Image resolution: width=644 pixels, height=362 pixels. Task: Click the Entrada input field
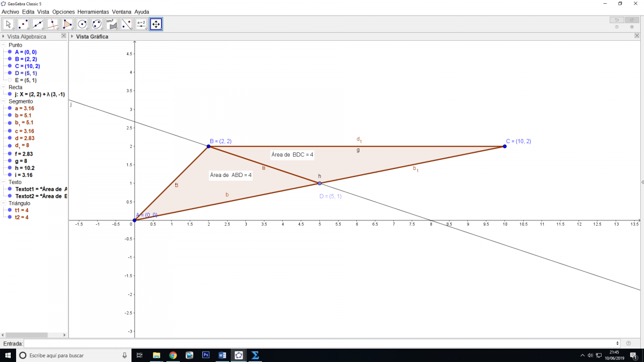(322, 343)
